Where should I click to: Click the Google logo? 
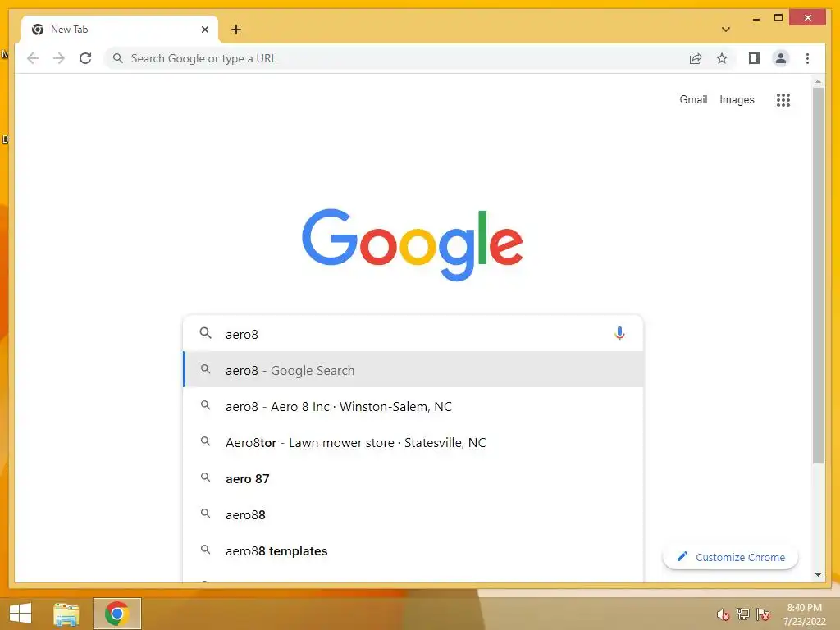pos(413,244)
